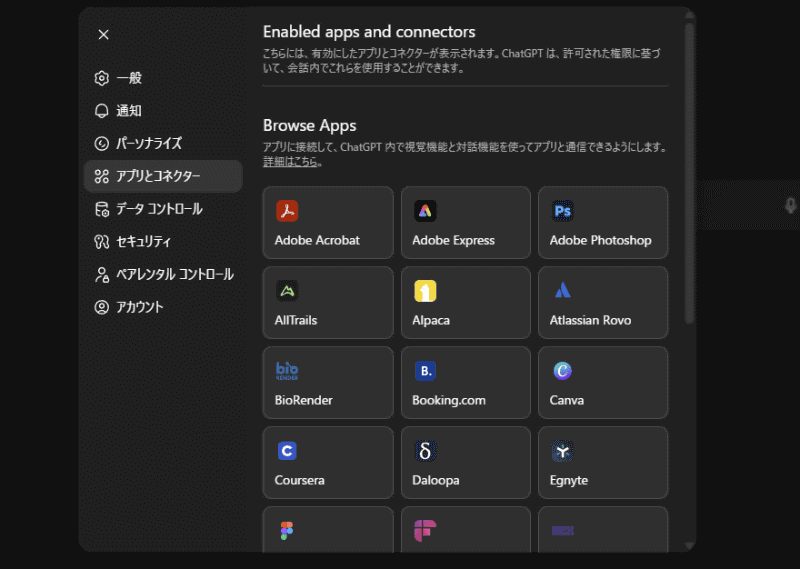Click the Adobe Express app icon
Screen dimensions: 800x569
point(424,211)
